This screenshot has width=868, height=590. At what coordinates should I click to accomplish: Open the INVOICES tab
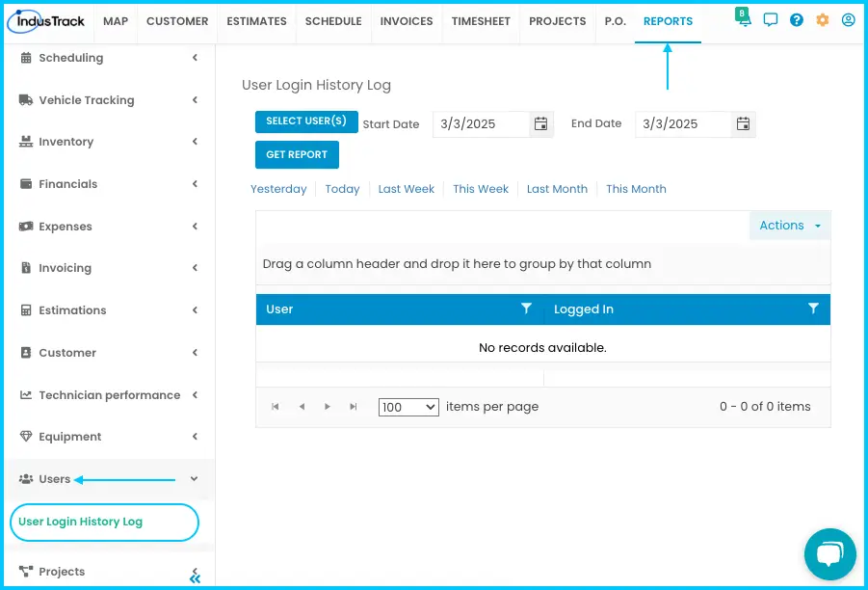(x=407, y=21)
